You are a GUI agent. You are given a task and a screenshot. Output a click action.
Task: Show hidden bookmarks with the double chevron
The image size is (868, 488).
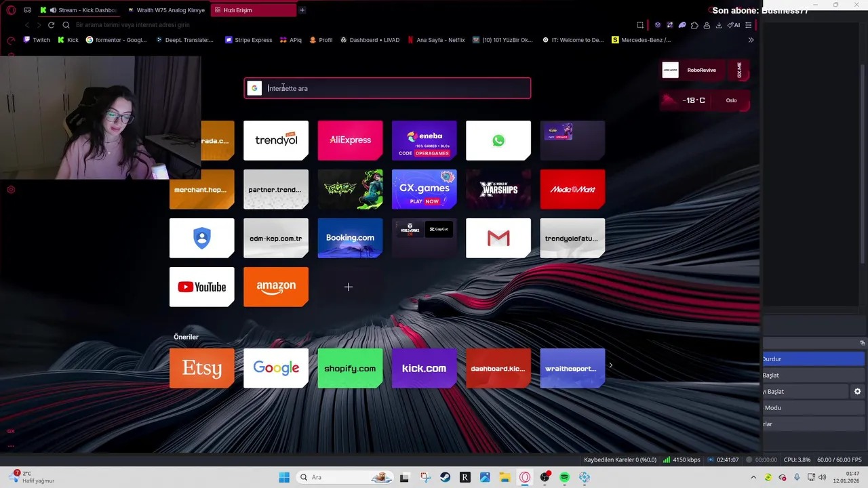tap(751, 40)
